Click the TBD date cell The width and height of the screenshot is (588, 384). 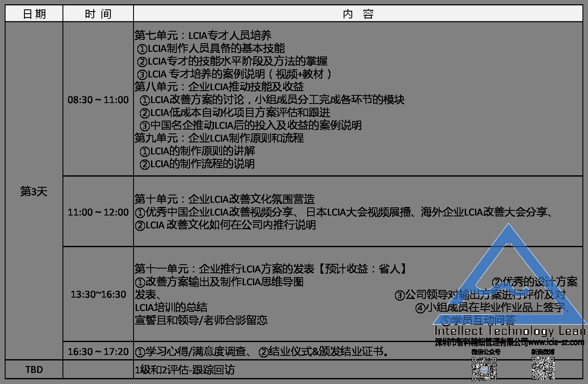click(x=34, y=369)
